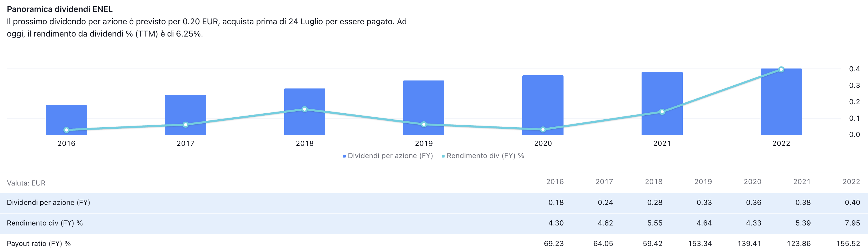Click the 0.0 value on right axis
Image resolution: width=868 pixels, height=250 pixels.
(854, 135)
